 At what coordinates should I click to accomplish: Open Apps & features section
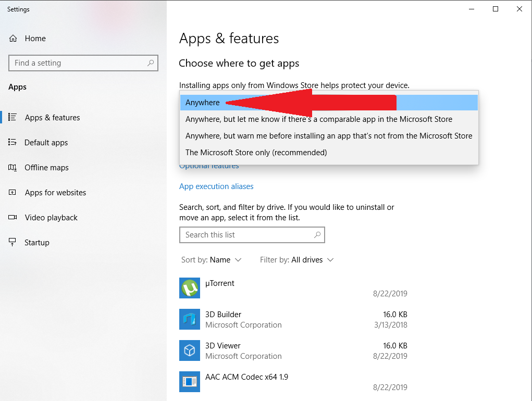tap(83, 118)
